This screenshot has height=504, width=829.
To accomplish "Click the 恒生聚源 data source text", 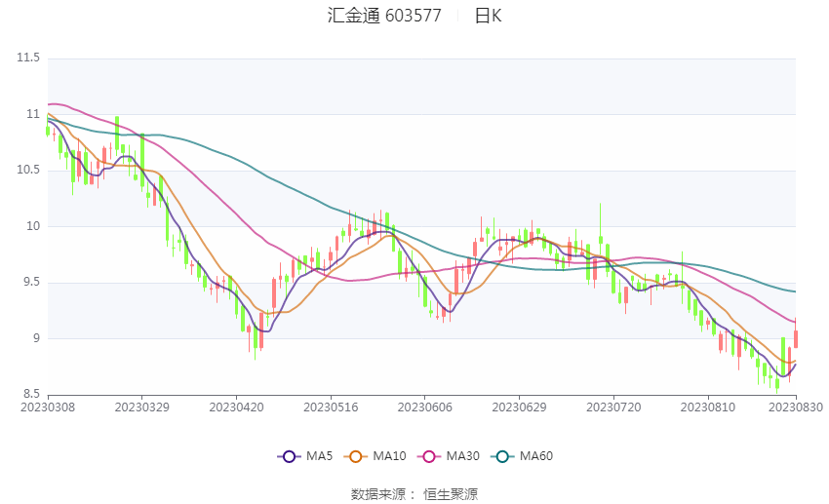I will [450, 494].
